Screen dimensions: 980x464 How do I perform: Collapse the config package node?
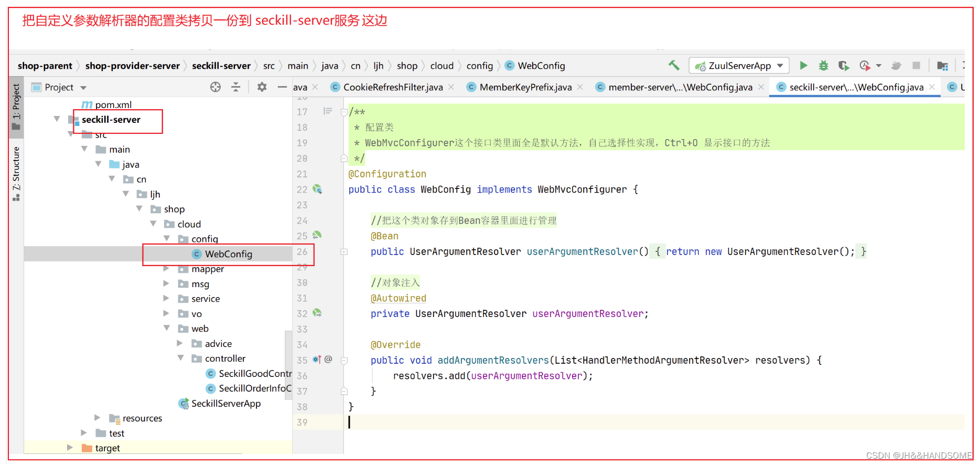(x=167, y=239)
